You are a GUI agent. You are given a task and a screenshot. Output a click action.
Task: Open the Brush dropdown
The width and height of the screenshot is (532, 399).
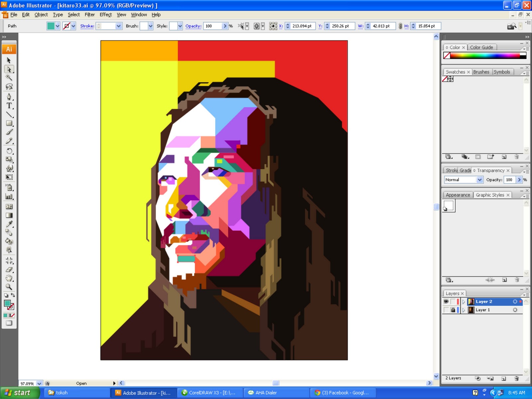[150, 26]
